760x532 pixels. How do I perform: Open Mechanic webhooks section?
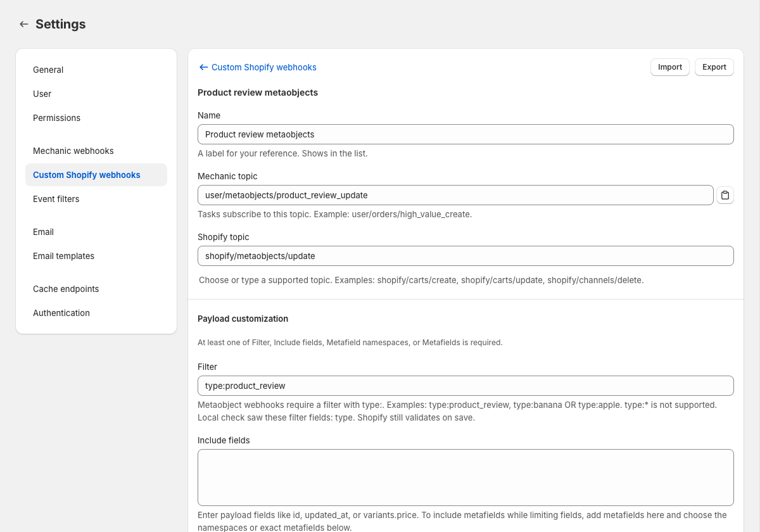(96, 151)
